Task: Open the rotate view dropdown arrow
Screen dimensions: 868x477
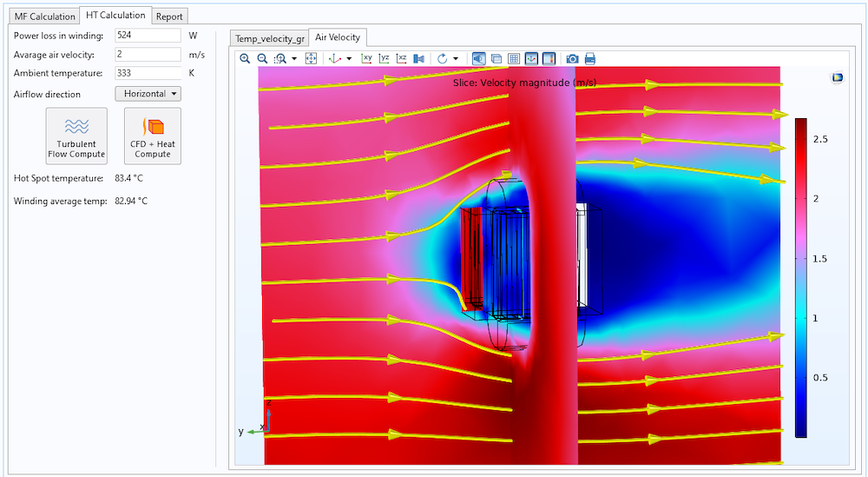Action: coord(456,59)
